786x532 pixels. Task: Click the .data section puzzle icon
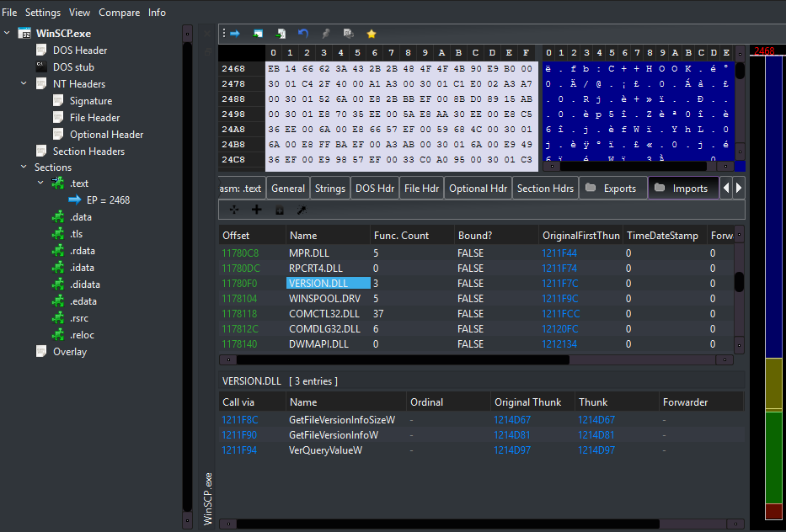(58, 217)
